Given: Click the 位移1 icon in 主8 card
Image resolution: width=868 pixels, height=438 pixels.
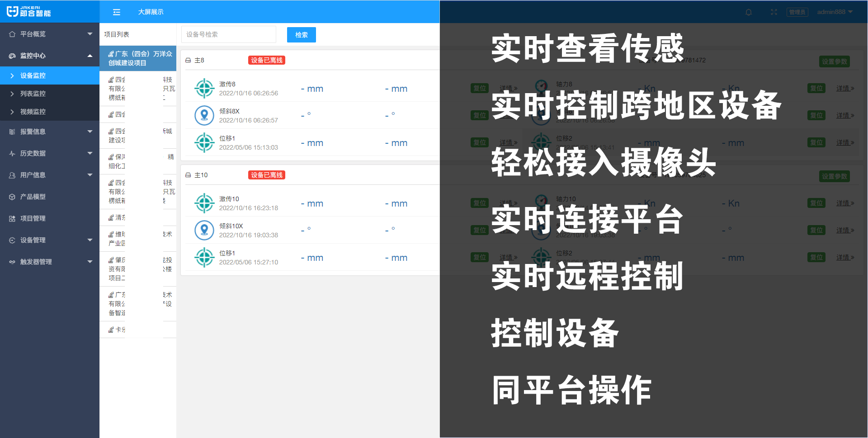Looking at the screenshot, I should (204, 142).
